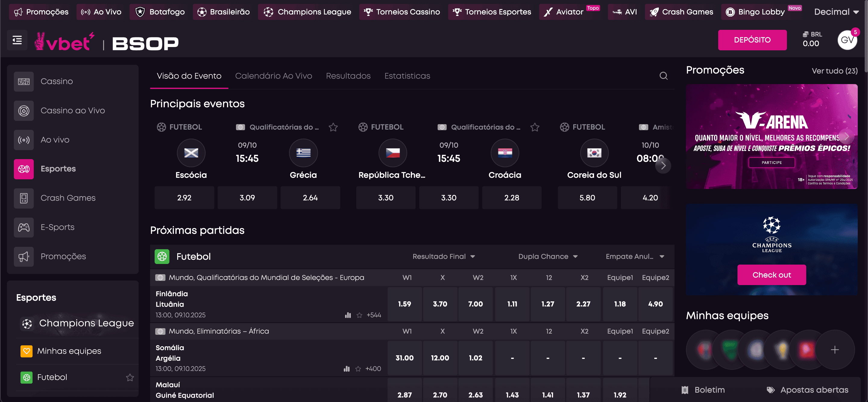Star Futebol in the Esportes list
This screenshot has height=402, width=868.
pyautogui.click(x=130, y=377)
